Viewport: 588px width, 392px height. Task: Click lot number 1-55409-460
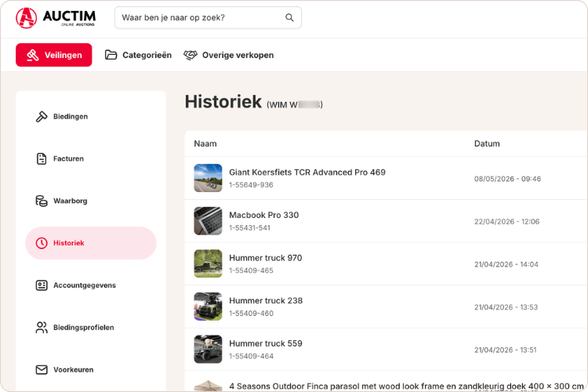tap(251, 314)
